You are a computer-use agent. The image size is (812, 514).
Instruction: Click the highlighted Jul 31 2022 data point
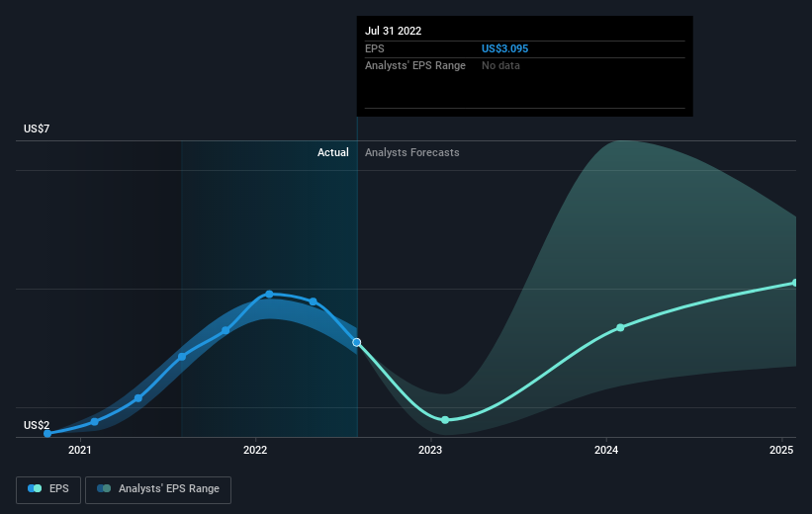click(357, 342)
